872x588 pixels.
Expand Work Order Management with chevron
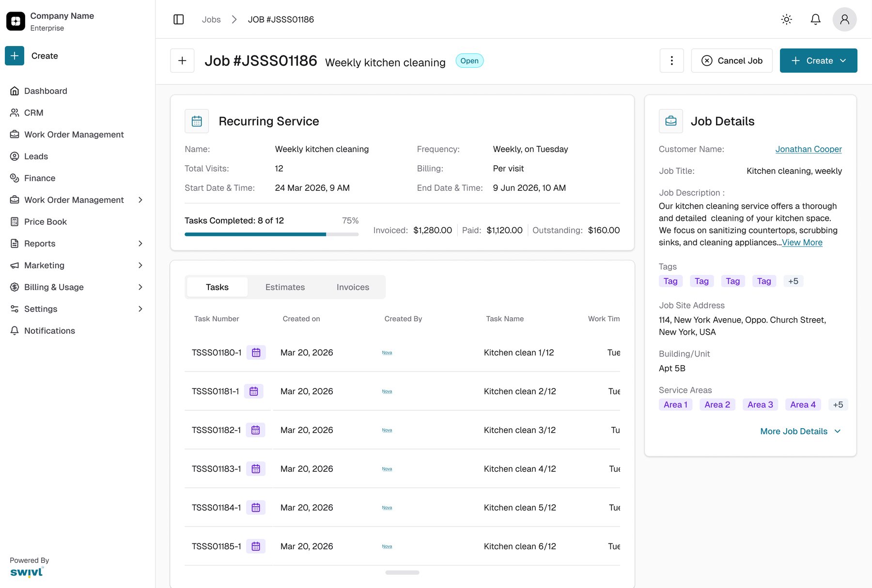point(140,200)
